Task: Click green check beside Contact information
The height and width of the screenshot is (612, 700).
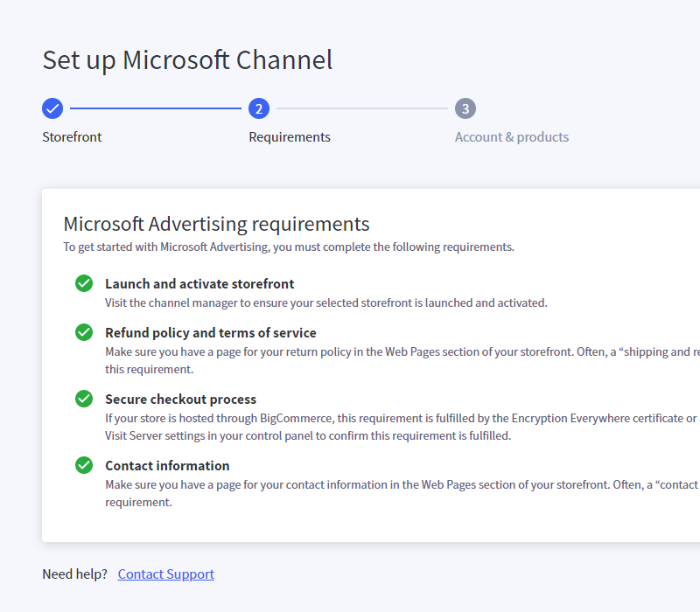Action: [84, 465]
